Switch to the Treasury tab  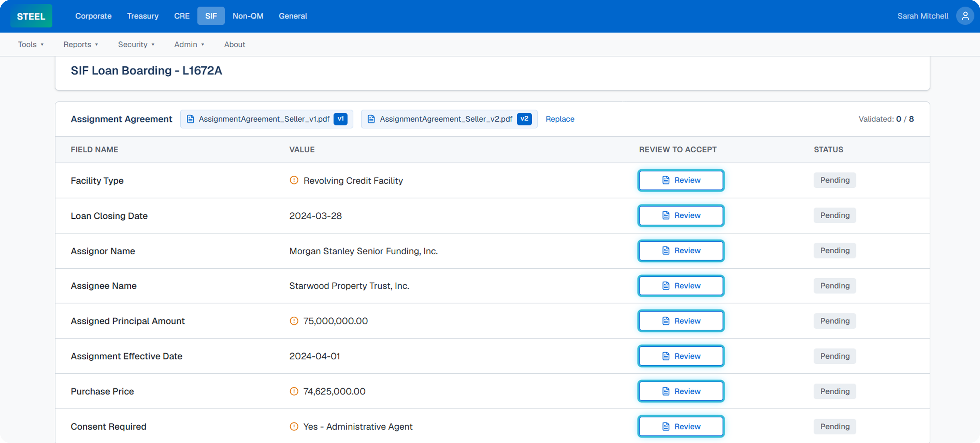(x=143, y=16)
